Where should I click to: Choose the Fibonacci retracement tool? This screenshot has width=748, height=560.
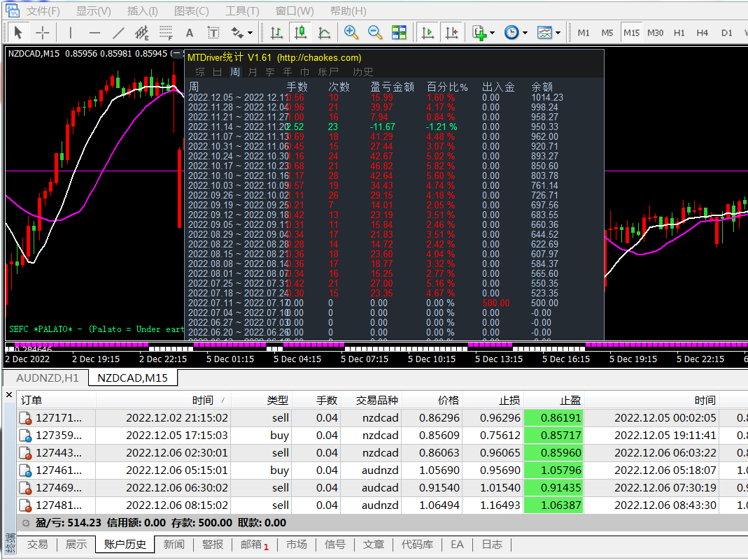click(165, 33)
